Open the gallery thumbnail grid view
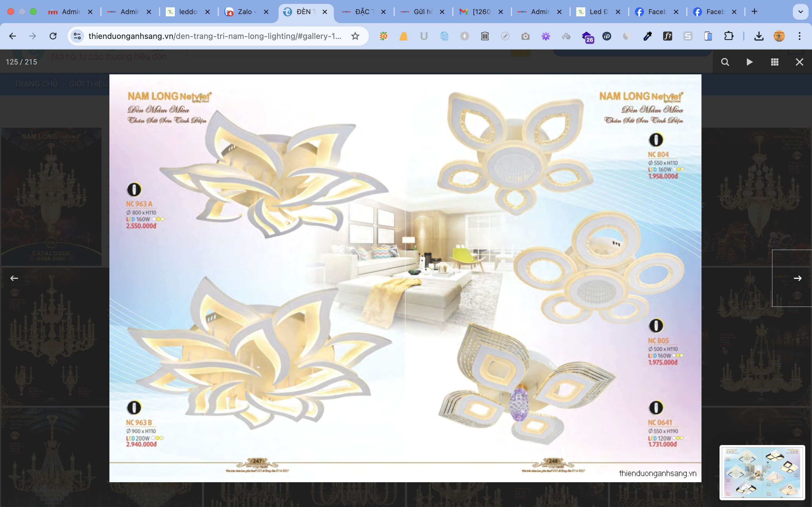The image size is (812, 507). 775,62
